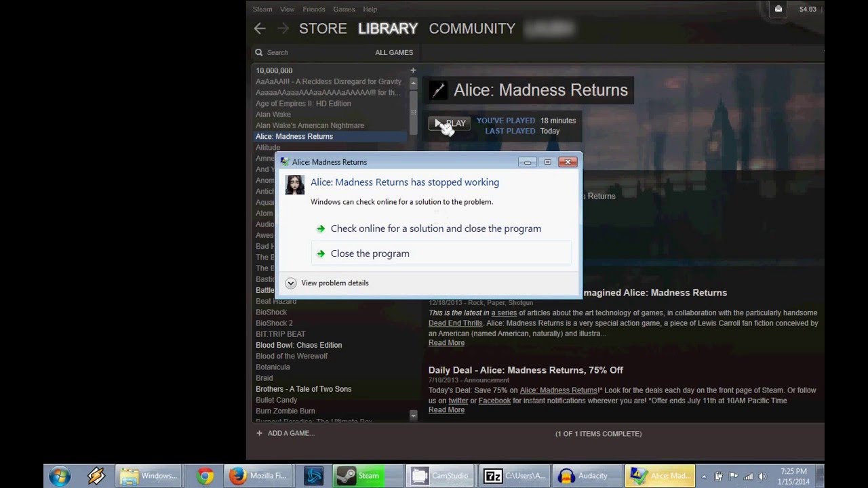868x488 pixels.
Task: Click the Alice game knife icon
Action: [x=439, y=90]
